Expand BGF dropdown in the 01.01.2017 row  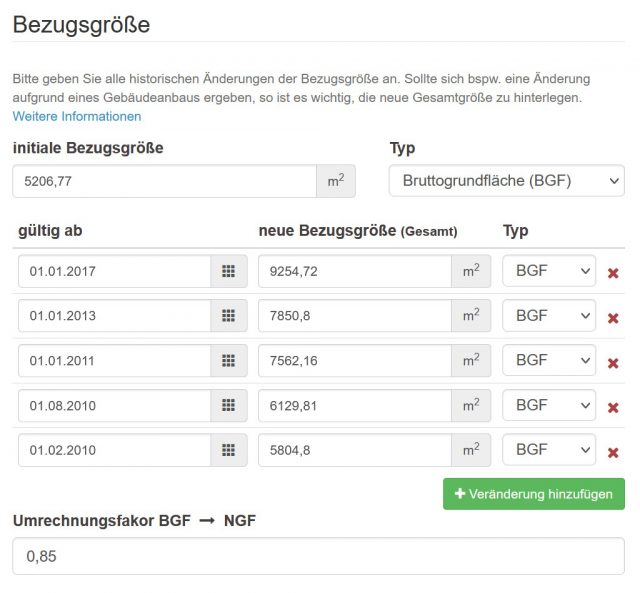pyautogui.click(x=549, y=271)
